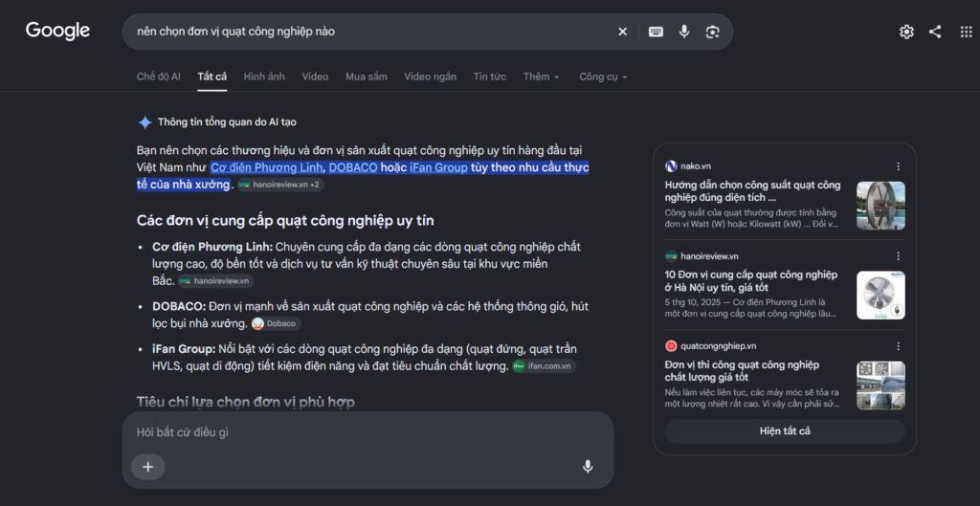Switch to Video ngắn tab
Screen dimensions: 980x506
tap(430, 77)
